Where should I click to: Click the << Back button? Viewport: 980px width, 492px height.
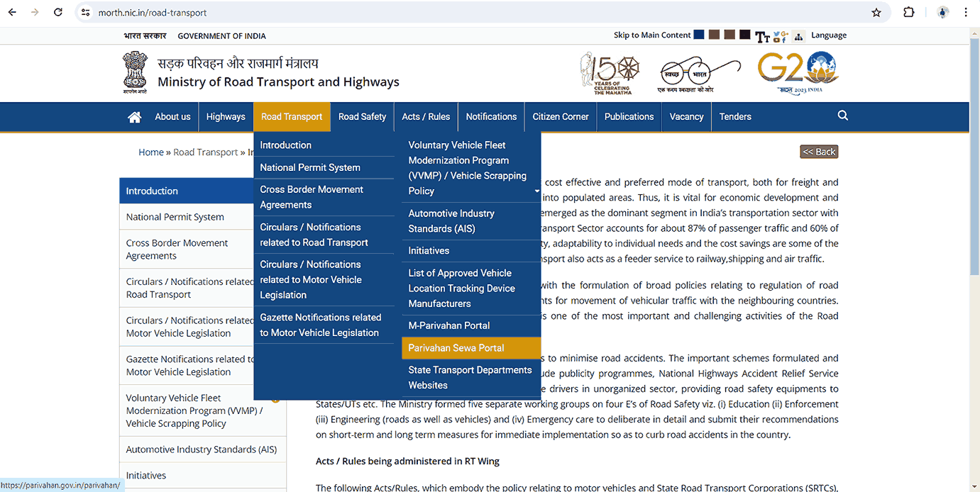819,152
